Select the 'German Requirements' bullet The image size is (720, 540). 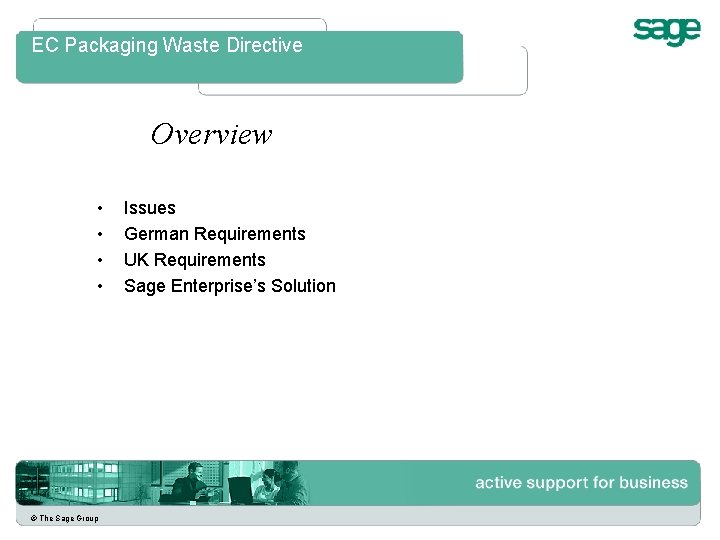pyautogui.click(x=214, y=234)
